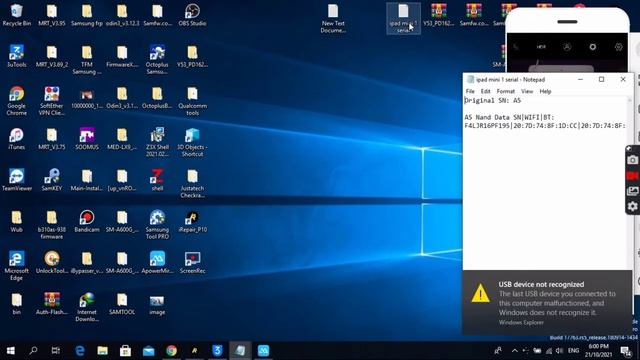Open the Windows Start menu

11,351
